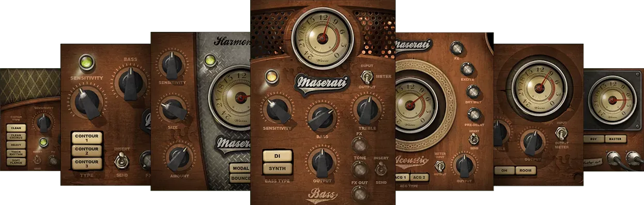The width and height of the screenshot is (644, 205).
Task: Click green sensitivity LED on Contour panel
Action: [x=86, y=63]
